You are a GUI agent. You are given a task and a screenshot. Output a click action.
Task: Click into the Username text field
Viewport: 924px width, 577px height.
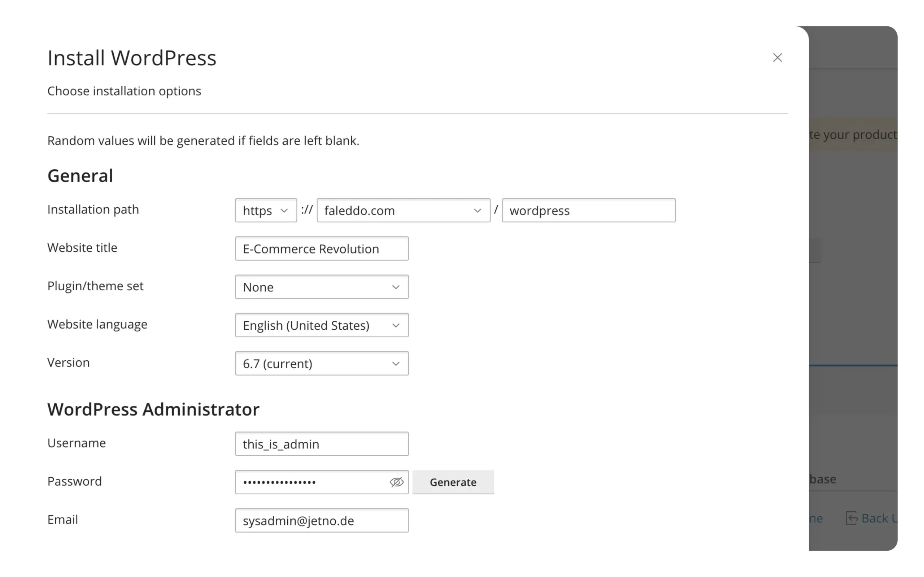pos(322,444)
